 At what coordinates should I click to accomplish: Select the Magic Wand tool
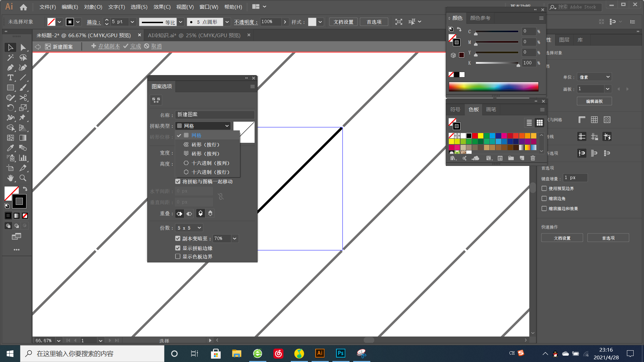(x=10, y=58)
